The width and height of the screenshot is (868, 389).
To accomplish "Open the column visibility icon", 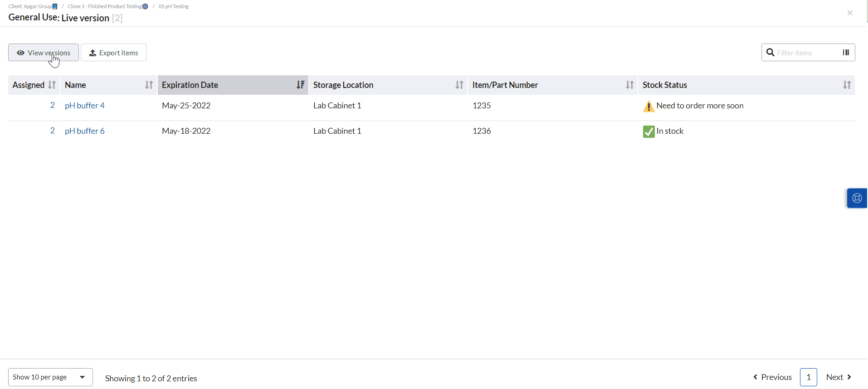I will [846, 53].
